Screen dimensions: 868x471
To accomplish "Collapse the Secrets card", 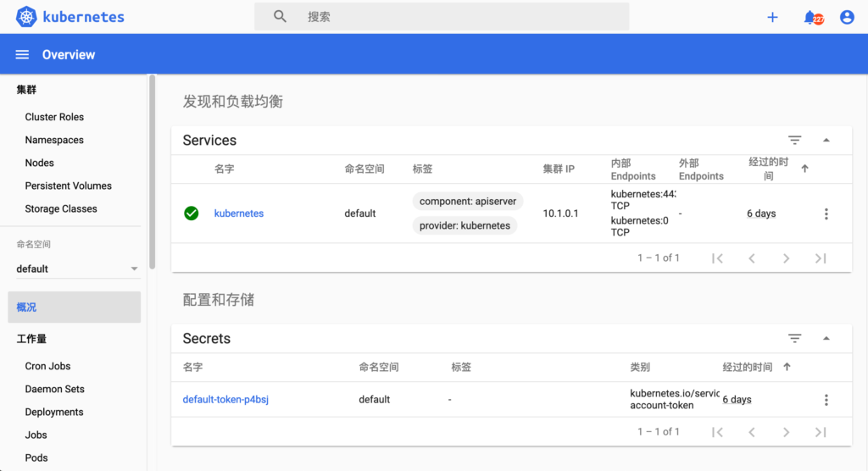I will pos(826,338).
